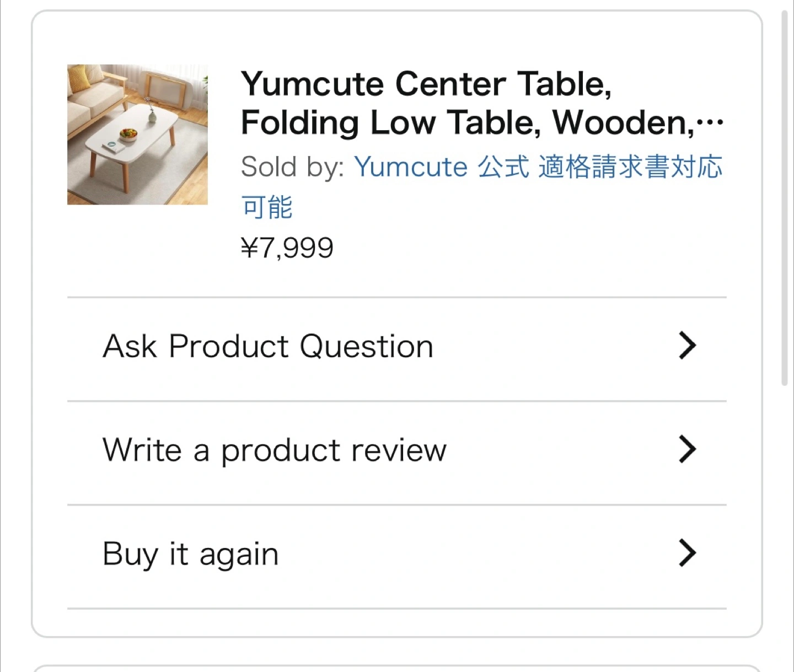
Task: Click the chevron beside Ask Product Question
Action: (687, 346)
